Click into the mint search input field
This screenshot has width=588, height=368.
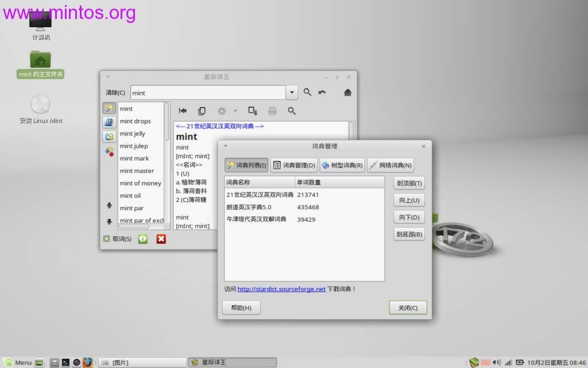pyautogui.click(x=208, y=93)
